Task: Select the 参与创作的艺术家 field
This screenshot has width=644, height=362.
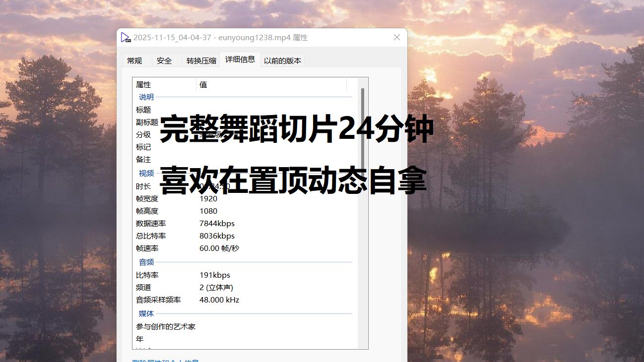Action: coord(166,327)
